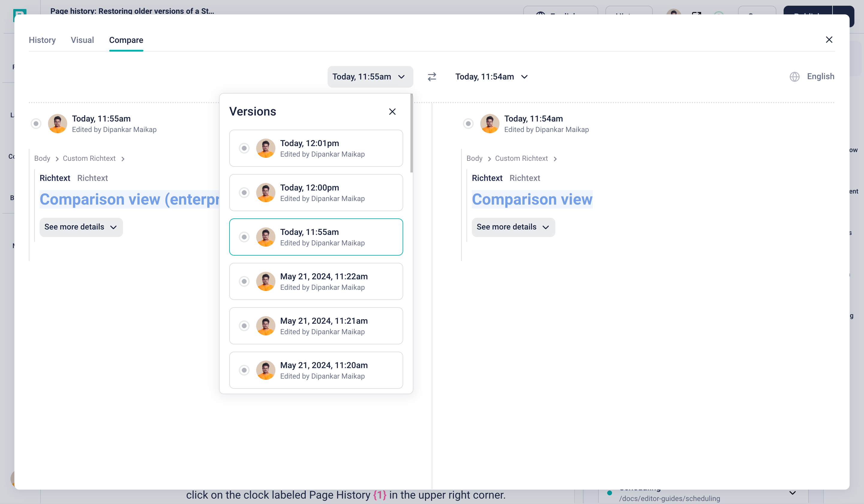
Task: Click avatar of left Today 11:55am version
Action: pos(57,123)
